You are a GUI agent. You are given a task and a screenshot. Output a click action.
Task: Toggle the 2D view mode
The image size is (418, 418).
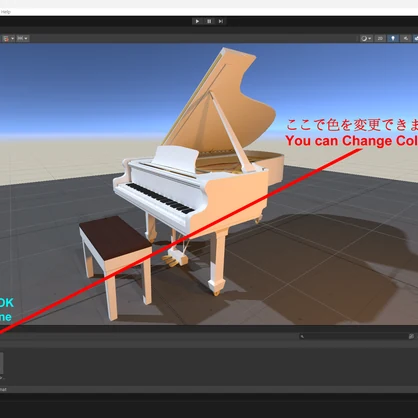(x=380, y=38)
